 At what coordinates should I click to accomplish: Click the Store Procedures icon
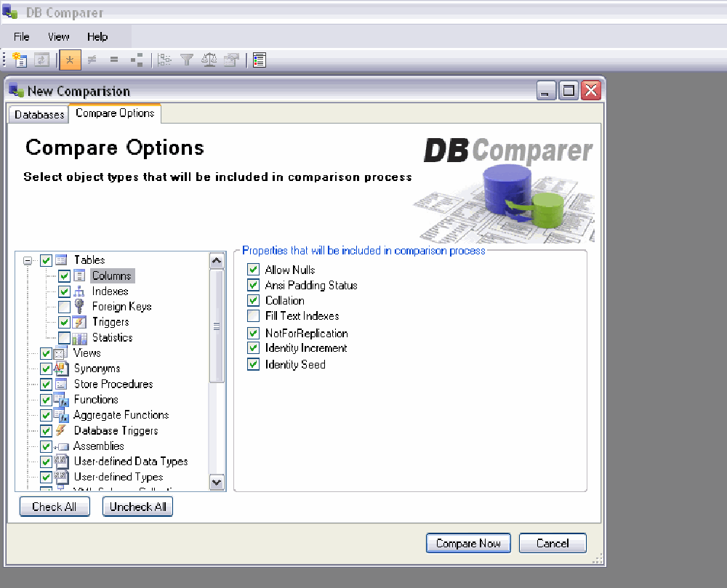61,384
